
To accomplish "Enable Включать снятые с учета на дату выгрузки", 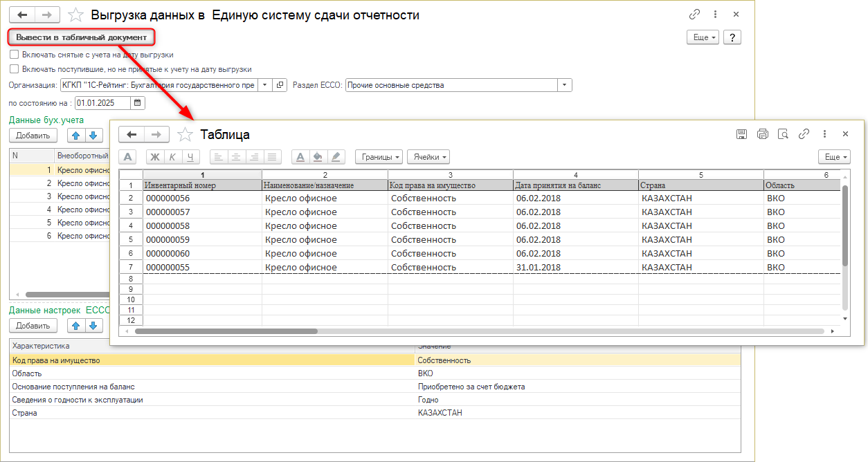I will [14, 55].
